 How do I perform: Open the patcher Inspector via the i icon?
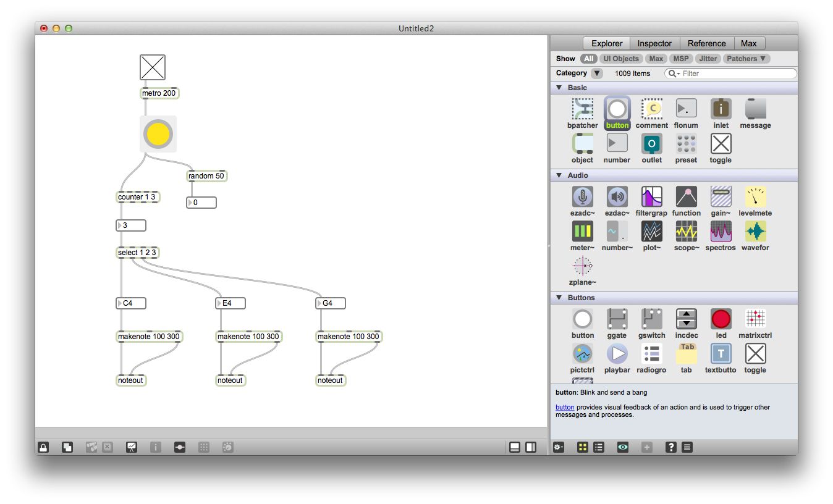point(156,447)
